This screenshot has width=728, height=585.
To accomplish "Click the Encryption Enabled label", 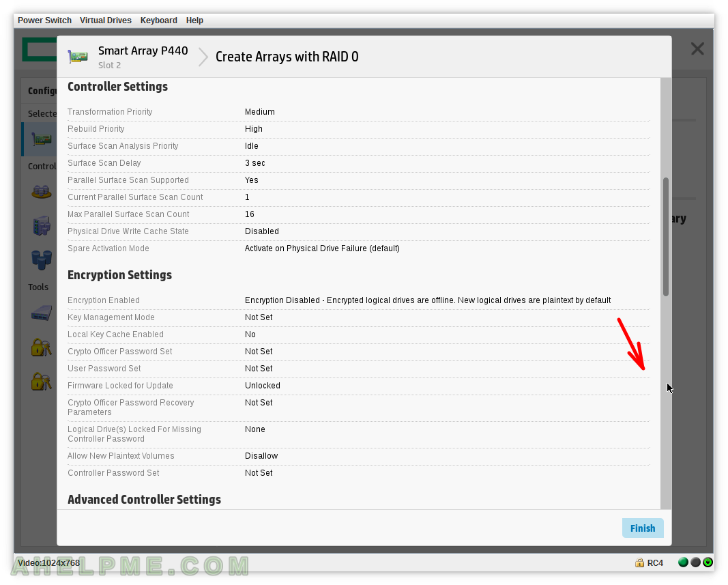I will click(104, 300).
